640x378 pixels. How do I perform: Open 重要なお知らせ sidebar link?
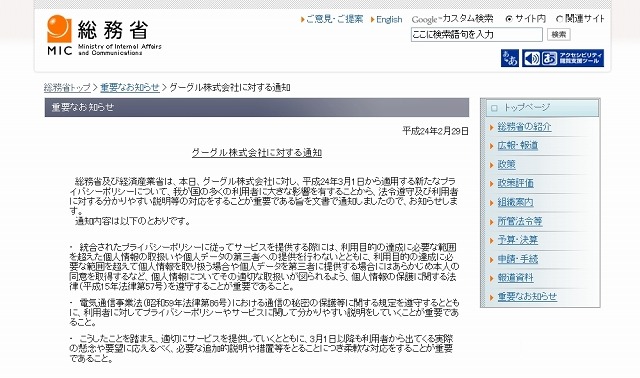tap(527, 297)
